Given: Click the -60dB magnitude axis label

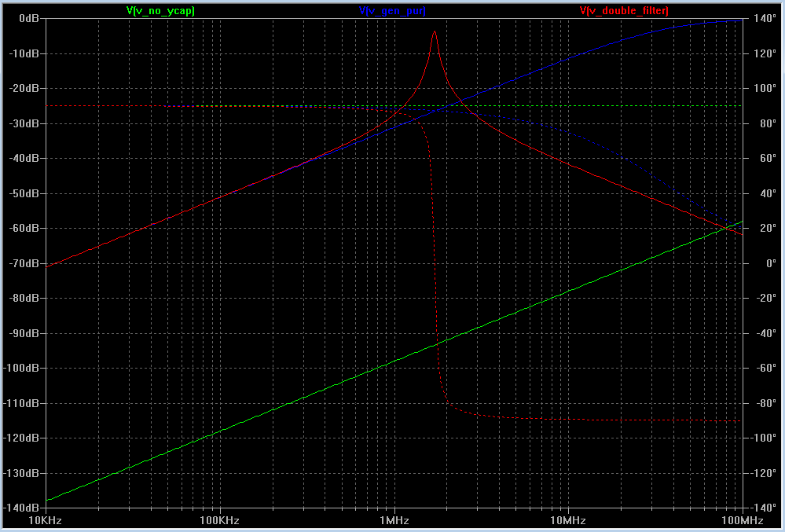Looking at the screenshot, I should point(24,228).
